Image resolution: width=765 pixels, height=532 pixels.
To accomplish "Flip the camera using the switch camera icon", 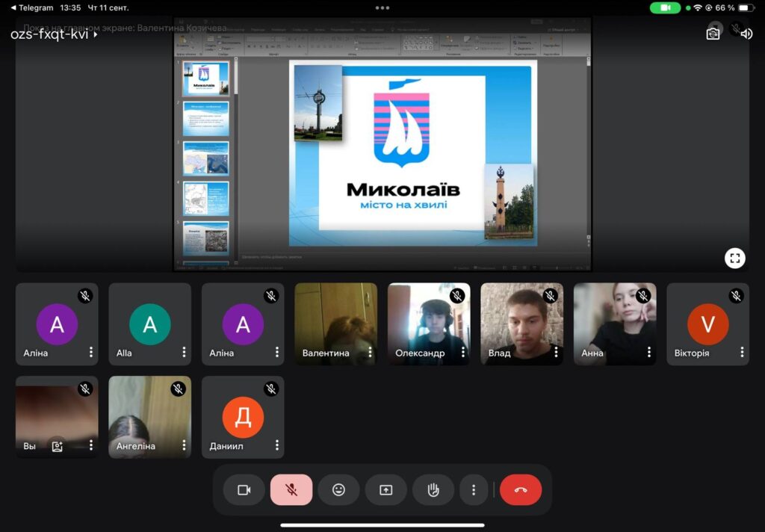I will 713,34.
